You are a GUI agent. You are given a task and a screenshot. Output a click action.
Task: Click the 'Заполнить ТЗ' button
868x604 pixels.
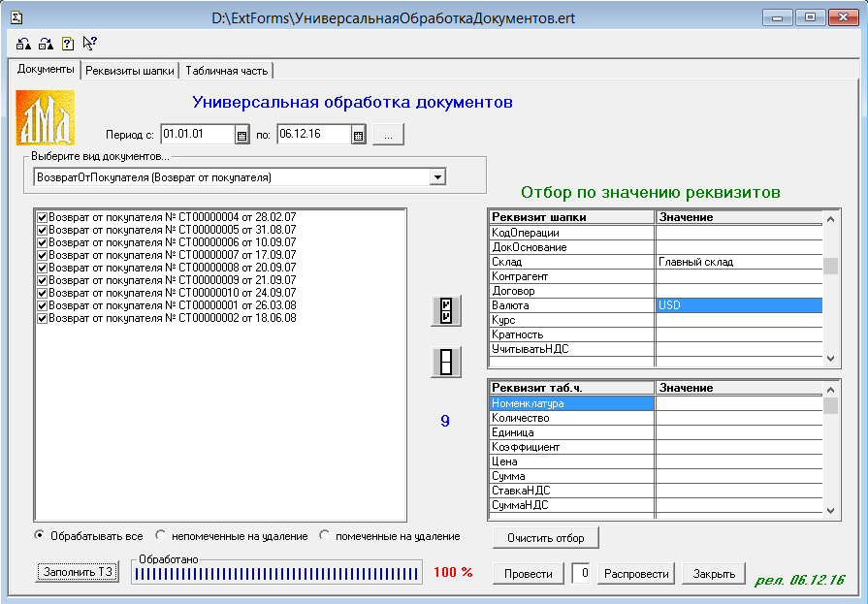pyautogui.click(x=78, y=572)
